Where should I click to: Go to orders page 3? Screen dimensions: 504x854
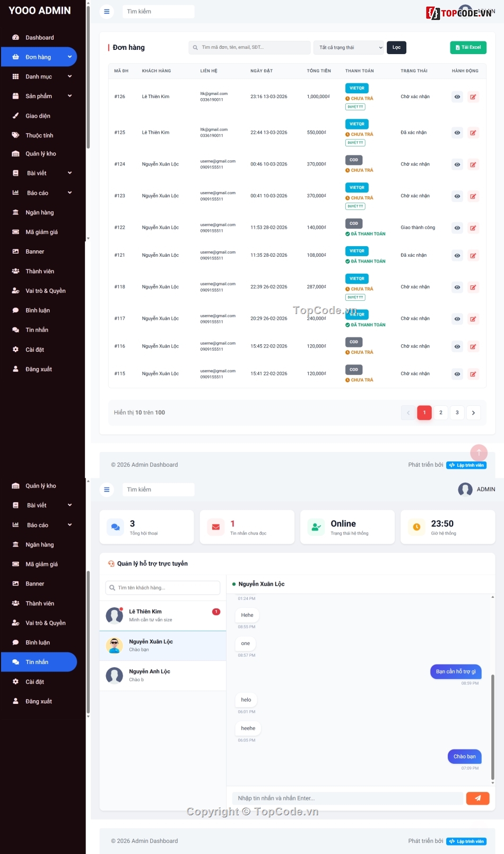tap(457, 413)
